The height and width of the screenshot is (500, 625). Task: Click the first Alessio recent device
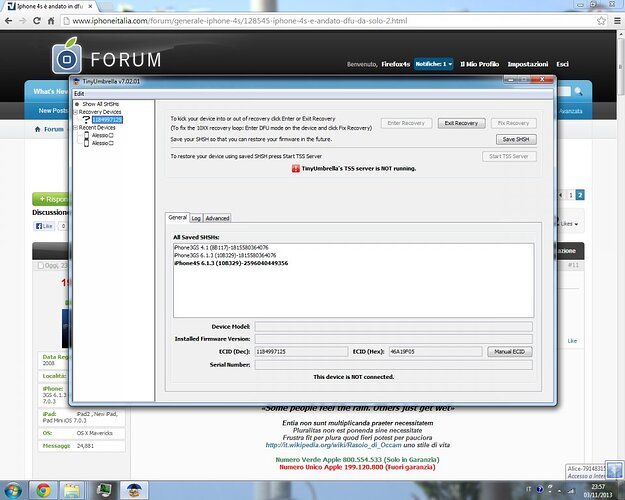click(102, 135)
